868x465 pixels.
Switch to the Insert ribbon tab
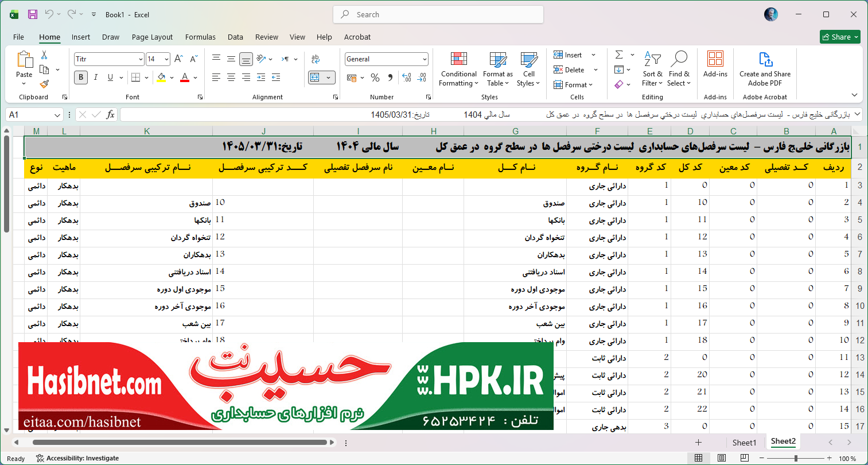[x=81, y=37]
